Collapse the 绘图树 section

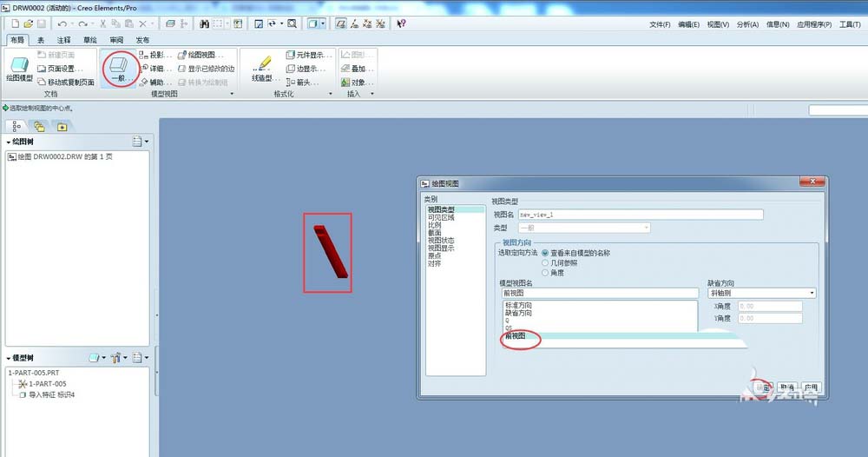pos(9,142)
